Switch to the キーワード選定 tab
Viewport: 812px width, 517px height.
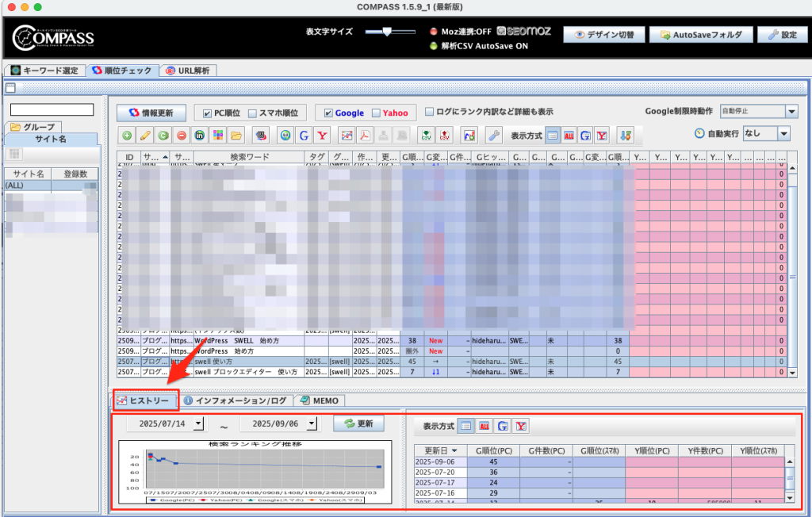pos(44,71)
